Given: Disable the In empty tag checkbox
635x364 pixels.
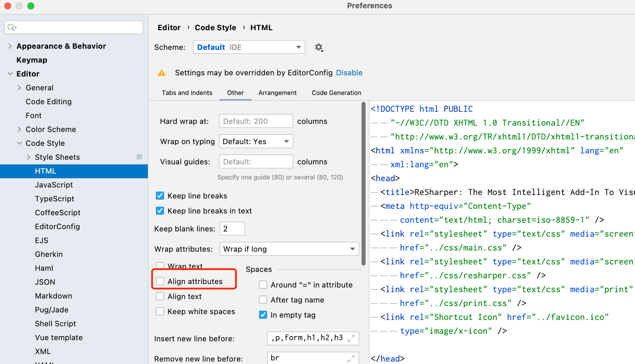Looking at the screenshot, I should point(263,315).
